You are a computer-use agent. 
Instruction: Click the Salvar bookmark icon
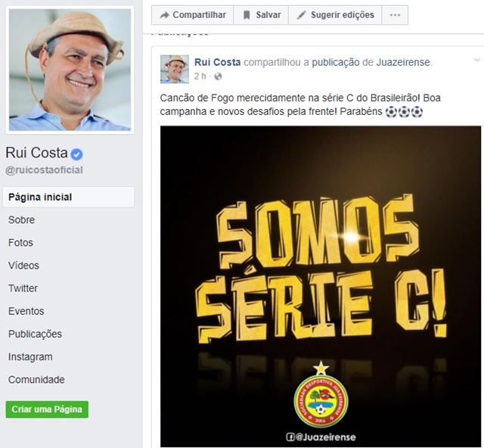247,15
